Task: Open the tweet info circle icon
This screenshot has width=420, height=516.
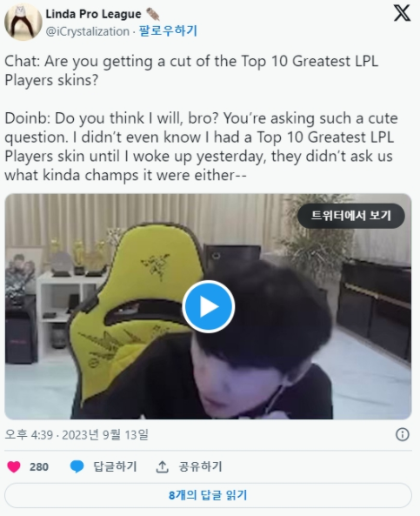Action: [x=403, y=435]
